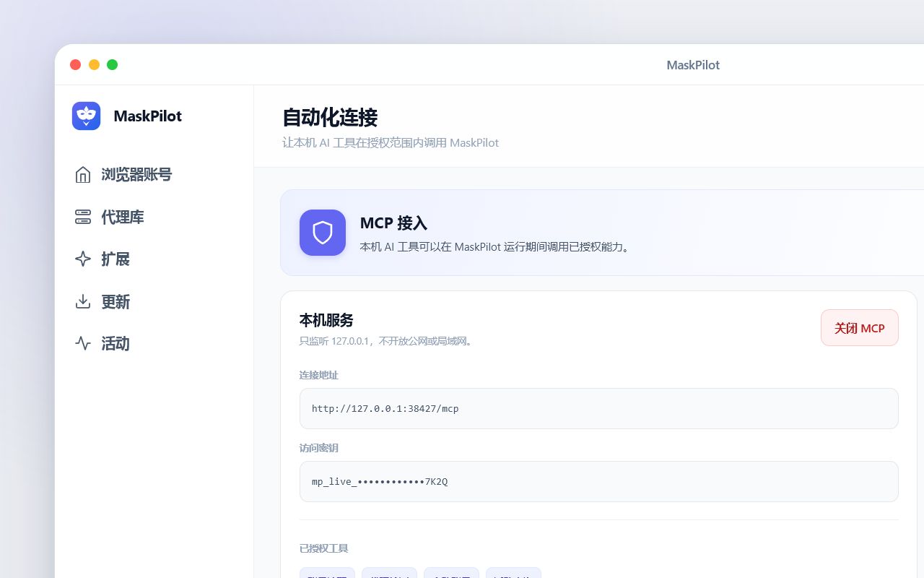Click the home icon beside 浏览器账号
The width and height of the screenshot is (924, 578).
83,175
